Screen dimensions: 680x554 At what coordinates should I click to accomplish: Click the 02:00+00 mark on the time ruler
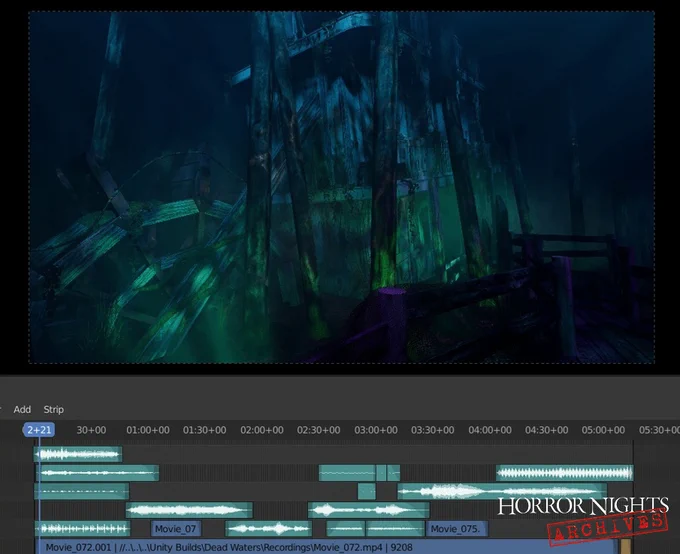click(x=262, y=430)
